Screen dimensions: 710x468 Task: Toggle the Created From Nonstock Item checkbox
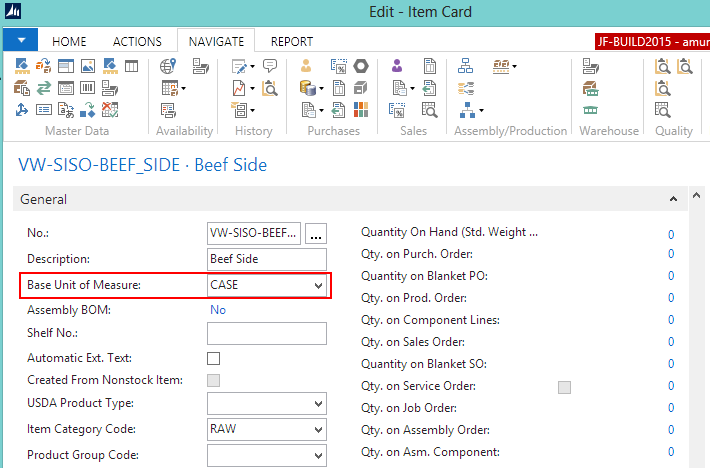point(213,381)
